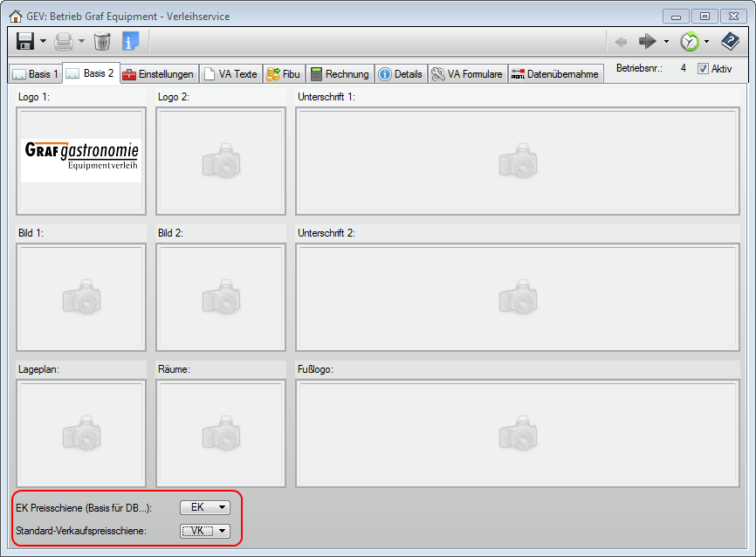Select the Fibu tab
This screenshot has width=756, height=557.
[x=284, y=74]
